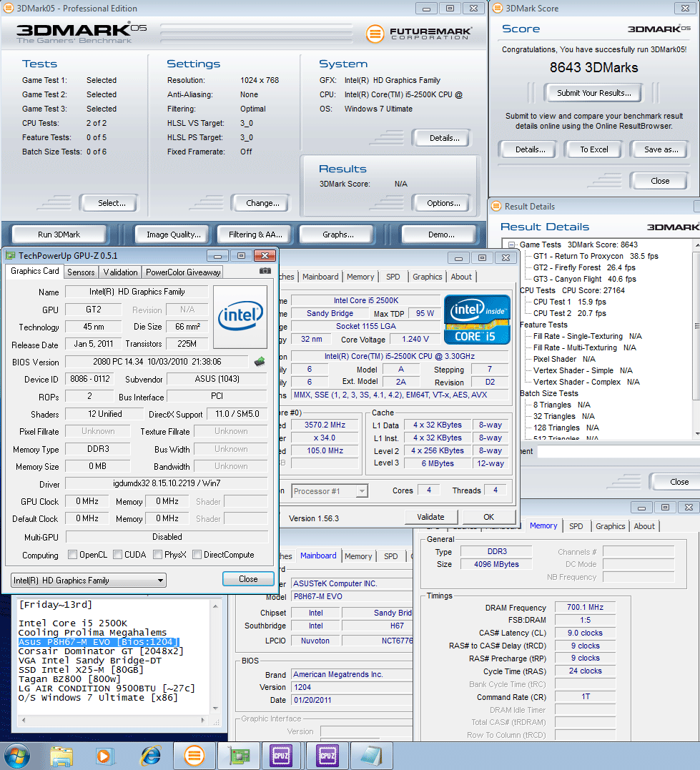
Task: Click Submit Your Results... button
Action: click(594, 93)
